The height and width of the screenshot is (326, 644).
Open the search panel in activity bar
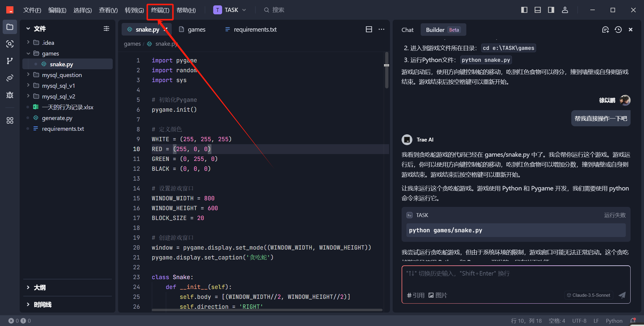point(10,44)
